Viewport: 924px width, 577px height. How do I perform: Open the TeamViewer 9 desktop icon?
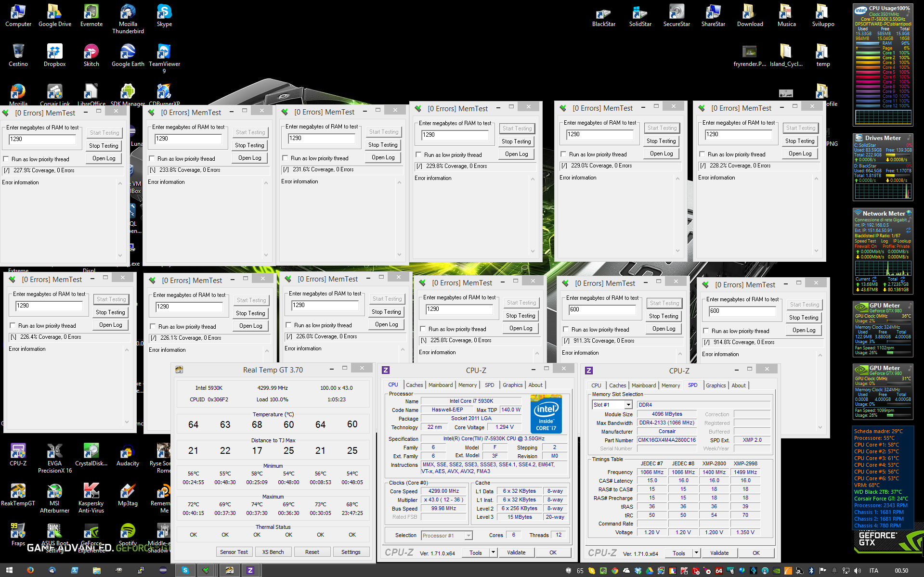pyautogui.click(x=164, y=59)
